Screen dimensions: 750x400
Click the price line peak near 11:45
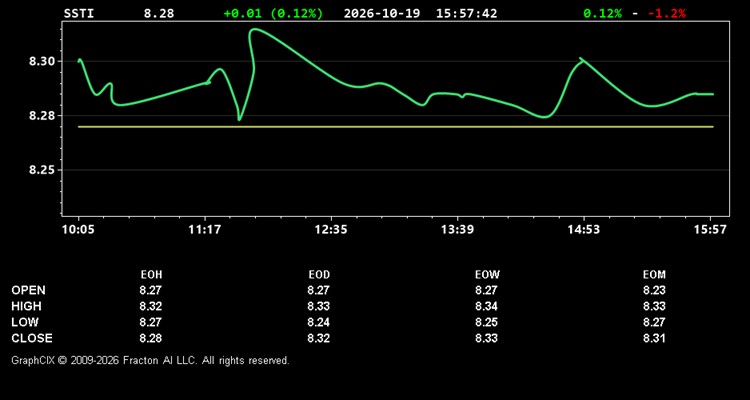click(x=254, y=30)
